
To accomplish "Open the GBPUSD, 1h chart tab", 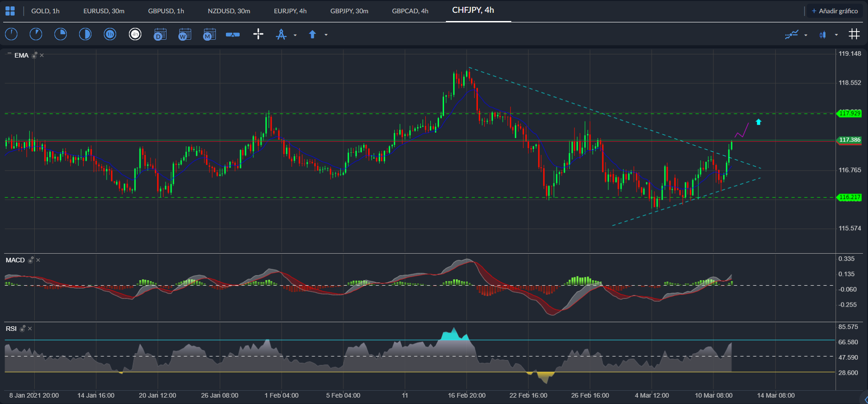I will [x=166, y=11].
